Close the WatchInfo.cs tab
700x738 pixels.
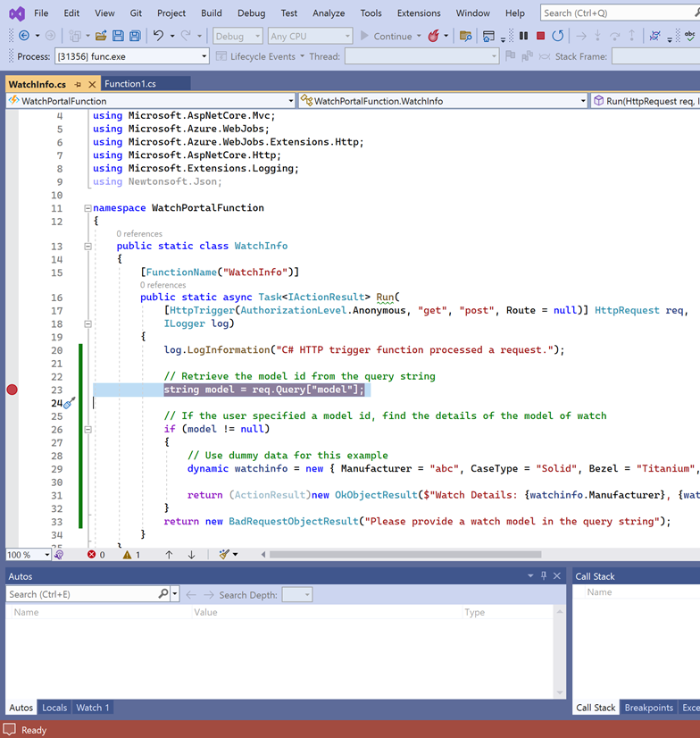[x=92, y=85]
